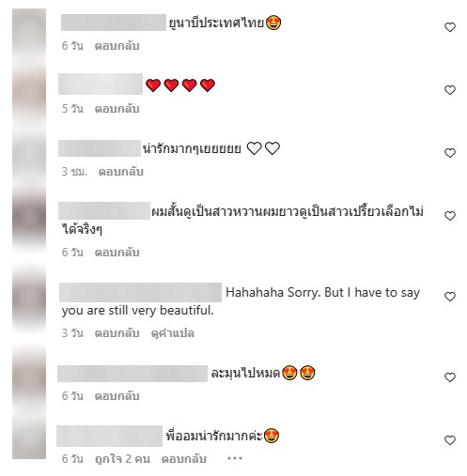The width and height of the screenshot is (467, 476).
Task: Like the ผมสั้นดูเป็นสาวหวาน comment
Action: [450, 216]
